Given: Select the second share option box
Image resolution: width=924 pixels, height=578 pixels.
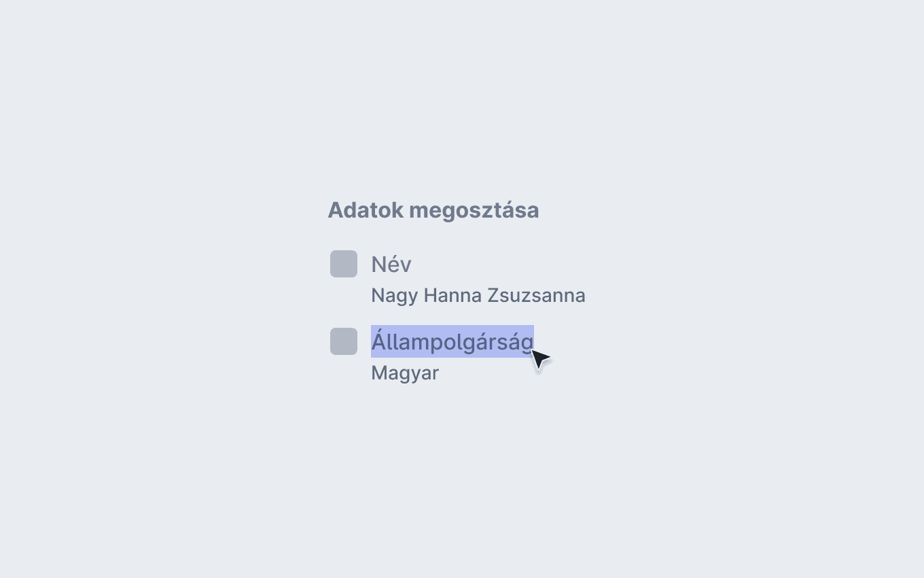Looking at the screenshot, I should click(344, 341).
